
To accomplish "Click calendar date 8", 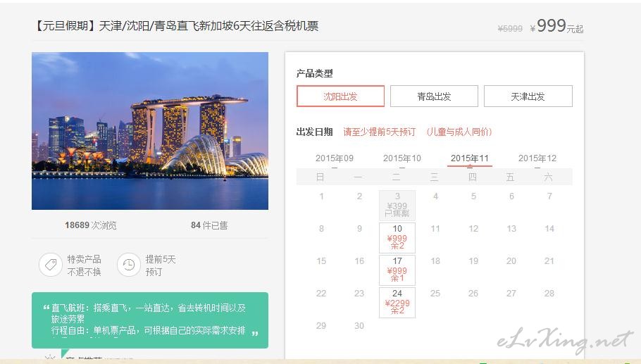I will pos(321,229).
